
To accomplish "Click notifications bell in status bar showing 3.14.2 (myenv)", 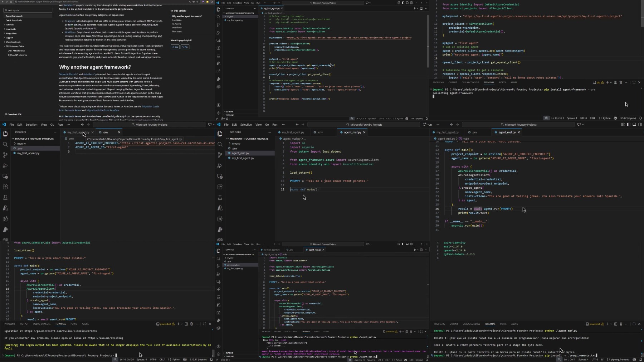I will coord(640,118).
